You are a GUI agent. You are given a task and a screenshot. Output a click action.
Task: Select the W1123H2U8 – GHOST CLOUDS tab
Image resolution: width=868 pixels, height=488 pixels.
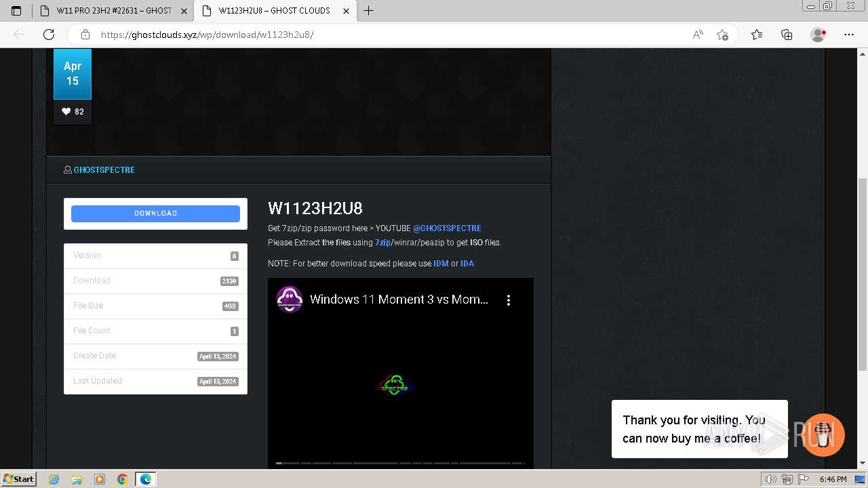click(x=275, y=11)
